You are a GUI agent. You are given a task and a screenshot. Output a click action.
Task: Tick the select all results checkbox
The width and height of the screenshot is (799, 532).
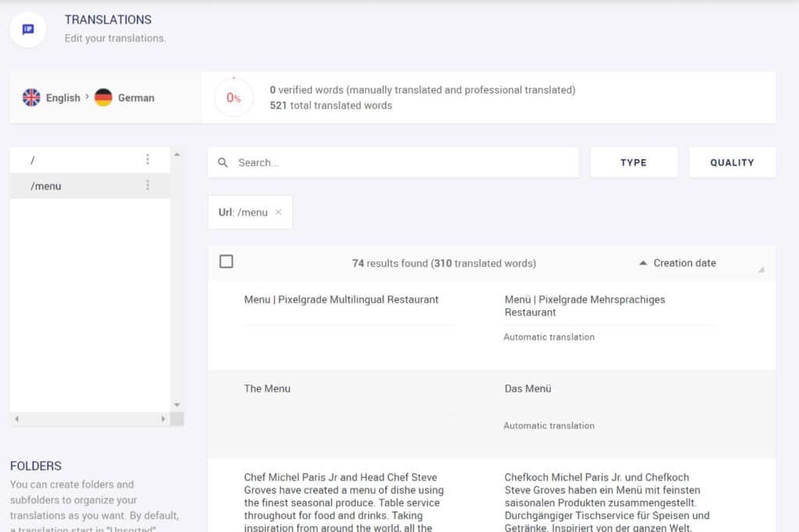[226, 261]
